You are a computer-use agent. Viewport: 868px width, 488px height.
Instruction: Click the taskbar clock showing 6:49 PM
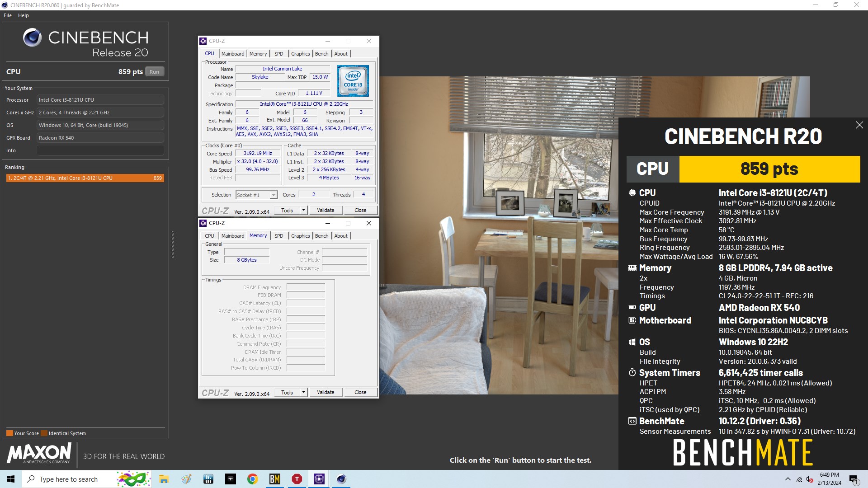point(830,479)
